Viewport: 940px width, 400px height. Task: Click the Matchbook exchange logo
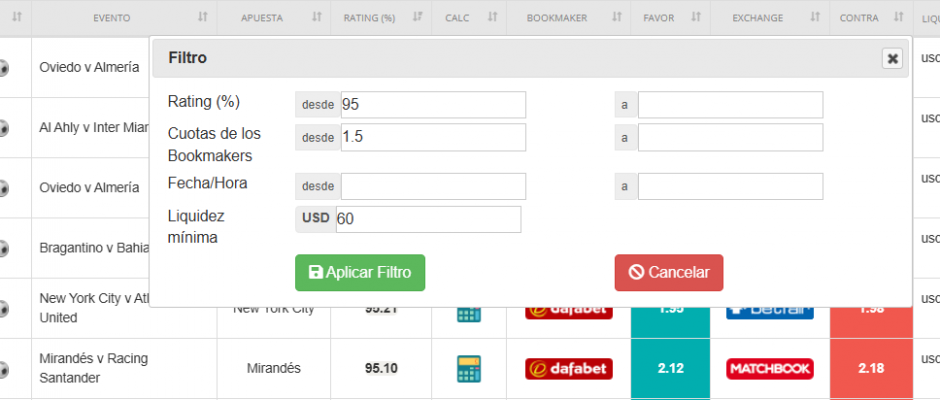click(770, 369)
